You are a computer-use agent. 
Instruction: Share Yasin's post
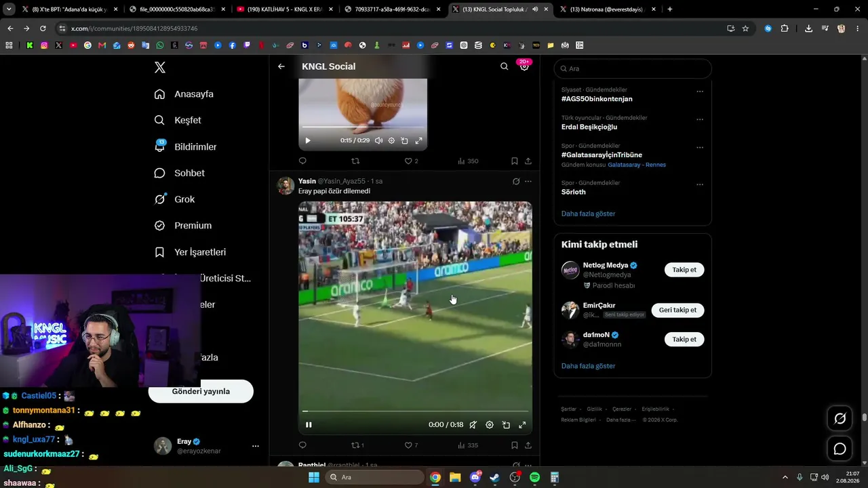coord(528,445)
